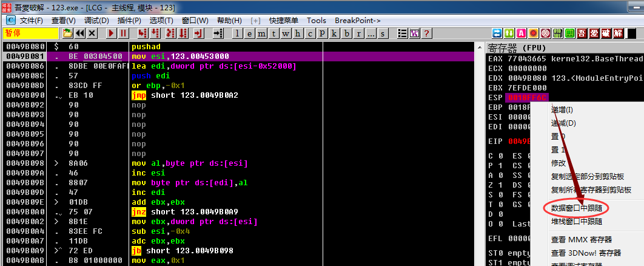Screen dimensions: 644x266
Task: Open the Breakpoints window with the b button
Action: [347, 34]
